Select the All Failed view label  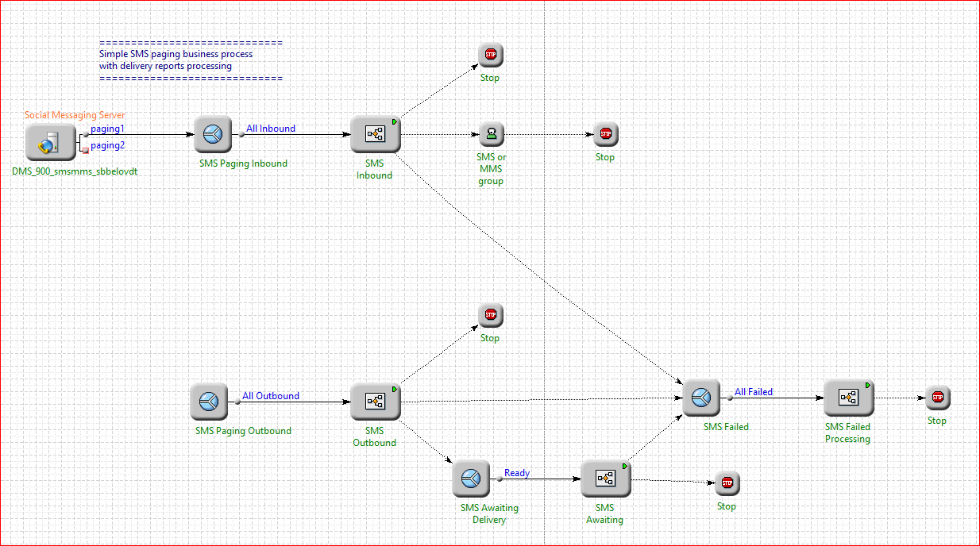(754, 392)
